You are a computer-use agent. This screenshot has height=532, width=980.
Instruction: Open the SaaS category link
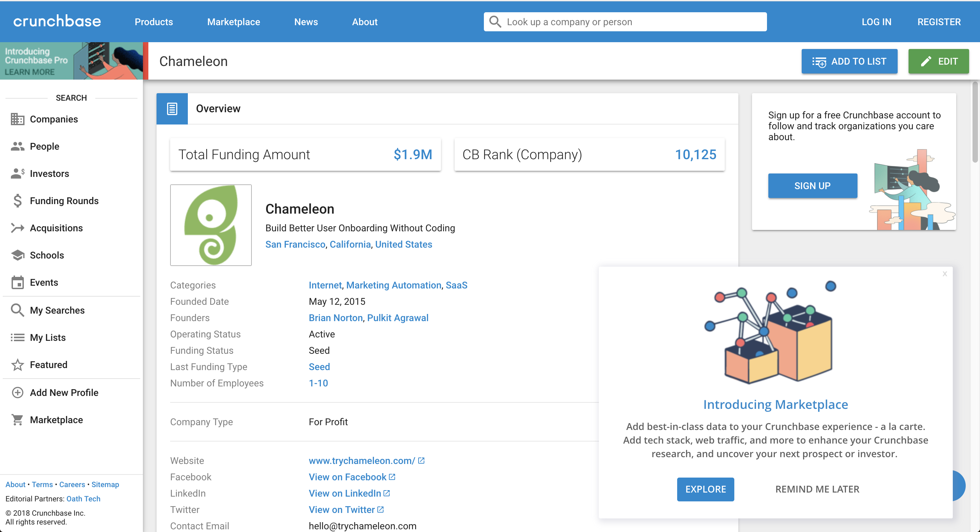pos(457,285)
